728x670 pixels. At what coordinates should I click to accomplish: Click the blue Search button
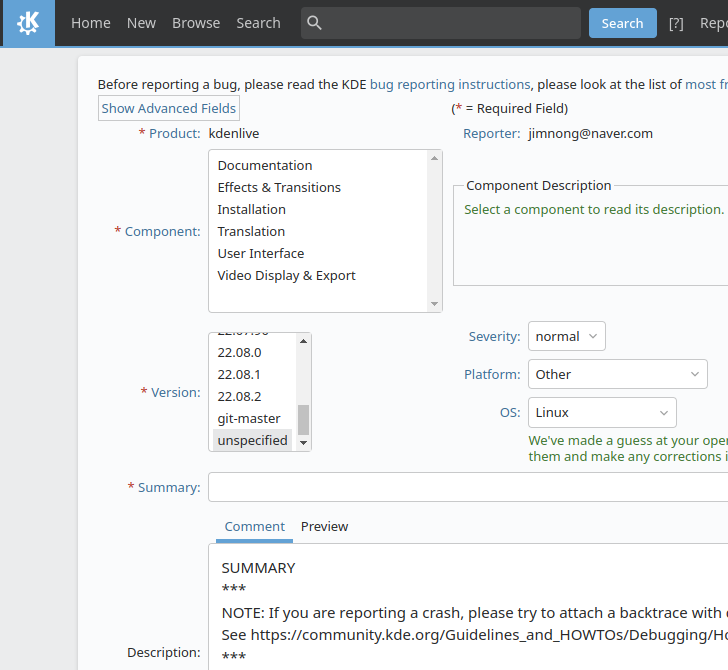623,23
